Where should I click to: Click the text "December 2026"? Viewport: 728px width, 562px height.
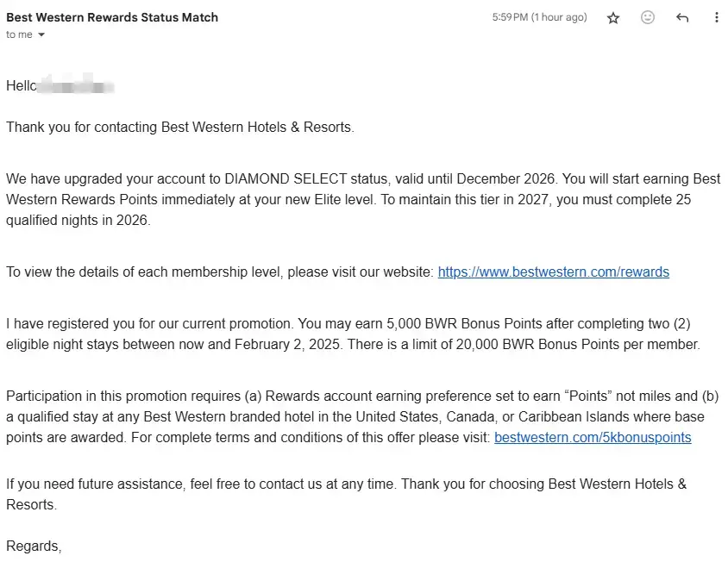[502, 179]
